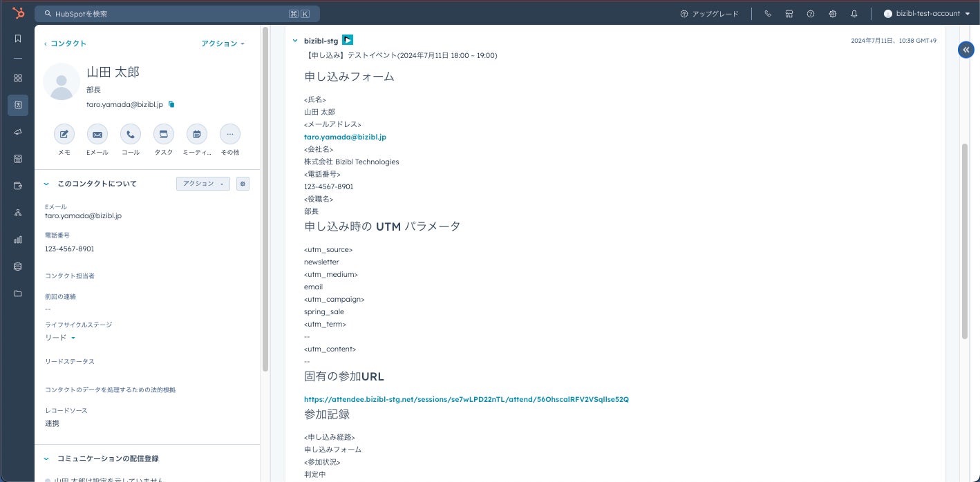The height and width of the screenshot is (482, 980).
Task: Collapse the bizibl-stg timeline entry
Action: 295,41
